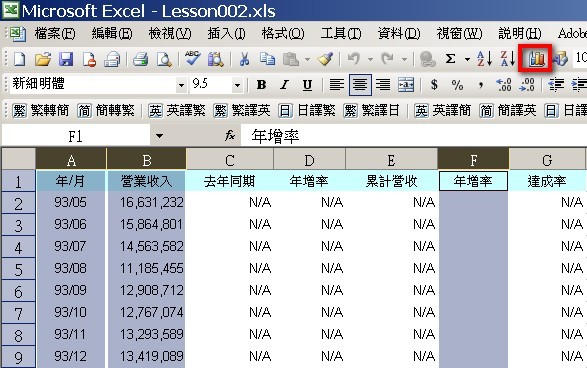This screenshot has height=368, width=587.
Task: Click the 日譯繁 translation button
Action: click(x=307, y=110)
